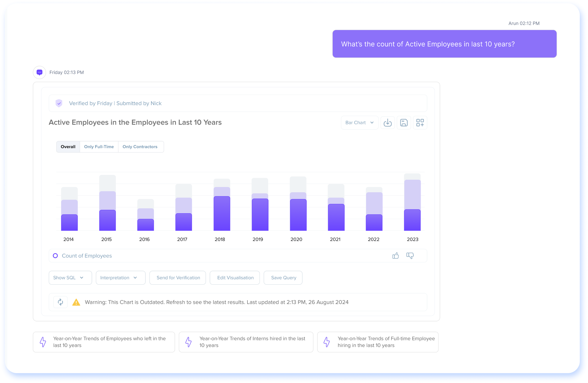Download the chart using download icon
Image resolution: width=588 pixels, height=383 pixels.
pos(387,123)
